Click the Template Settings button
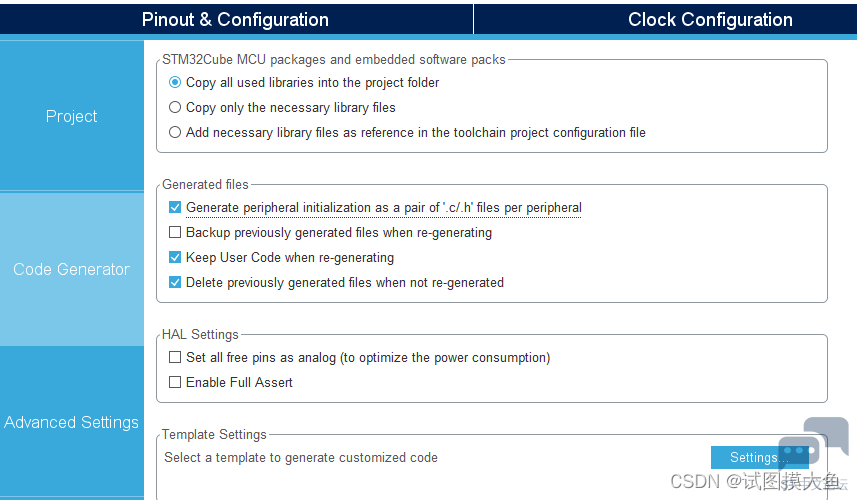 pyautogui.click(x=760, y=457)
